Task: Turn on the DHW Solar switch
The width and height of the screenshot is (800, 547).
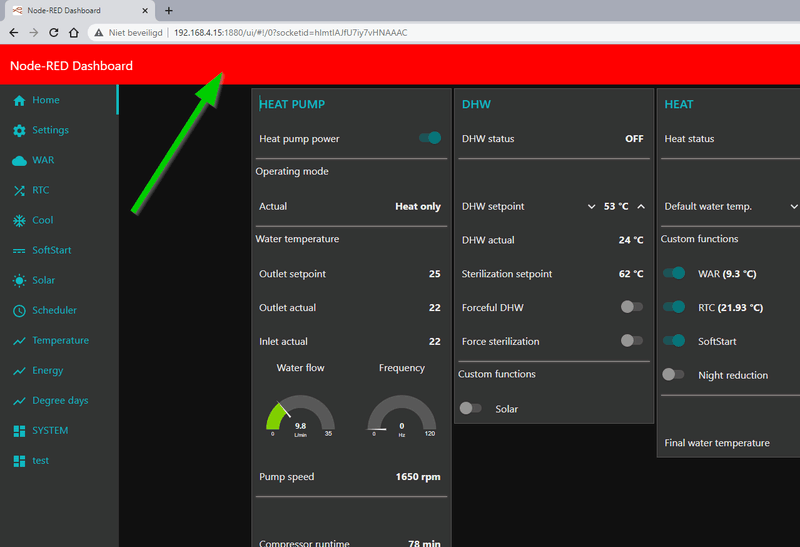Action: tap(470, 408)
